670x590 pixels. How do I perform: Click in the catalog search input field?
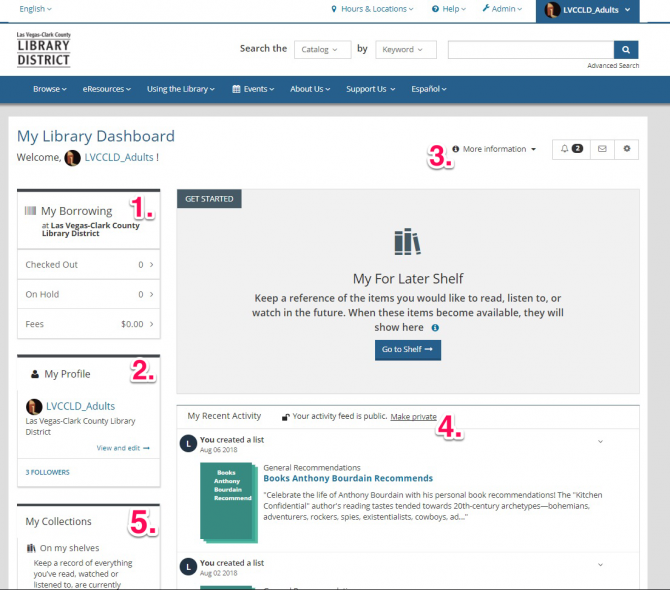[x=531, y=50]
